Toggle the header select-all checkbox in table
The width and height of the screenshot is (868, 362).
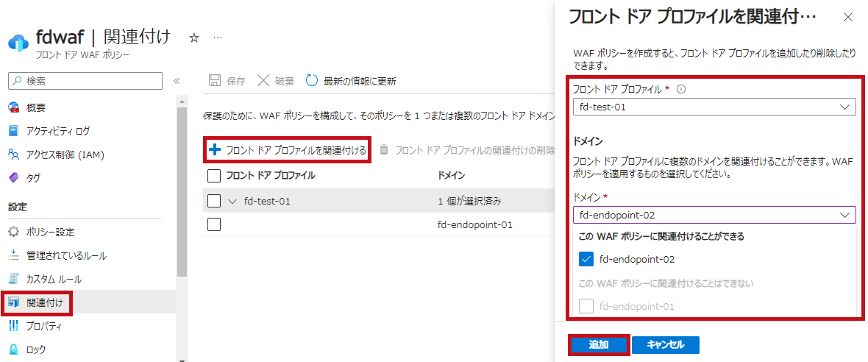tap(213, 176)
